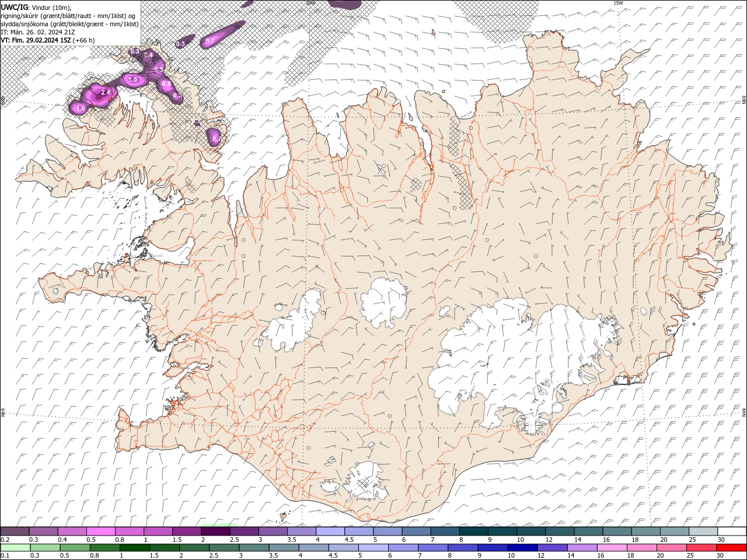Image resolution: width=747 pixels, height=560 pixels.
Task: Click the dark teal swatch at 8 in upper legend
Action: pyautogui.click(x=474, y=531)
